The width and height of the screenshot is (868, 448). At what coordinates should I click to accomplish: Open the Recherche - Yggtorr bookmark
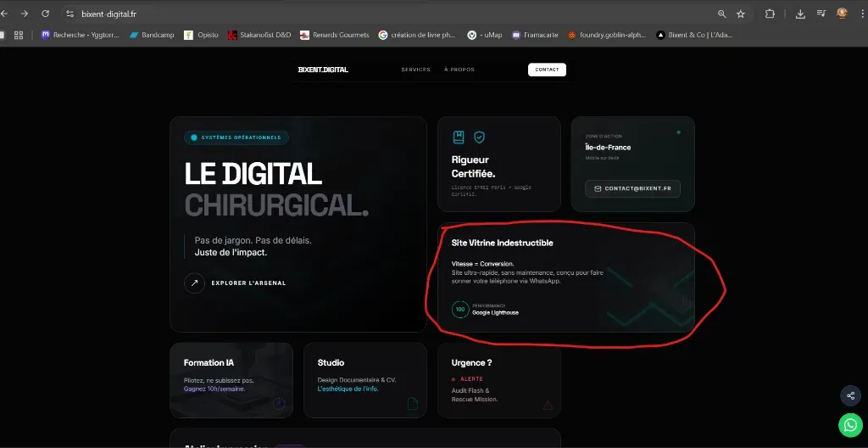click(x=81, y=35)
